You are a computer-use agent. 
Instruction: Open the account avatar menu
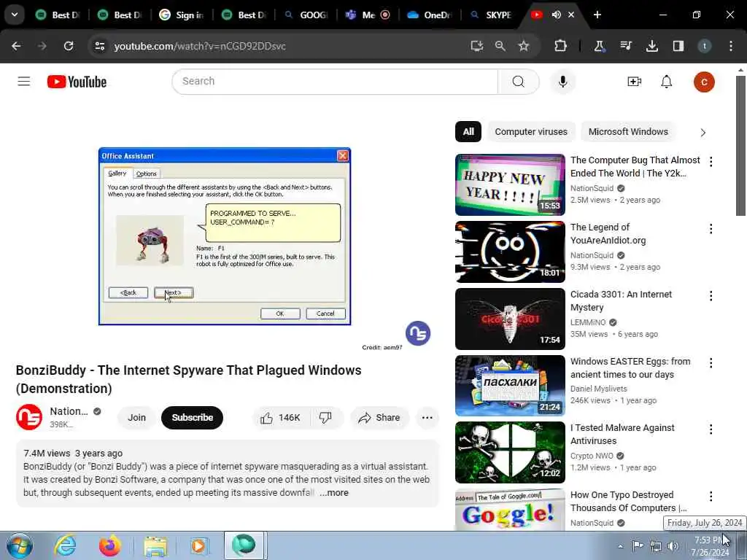704,82
